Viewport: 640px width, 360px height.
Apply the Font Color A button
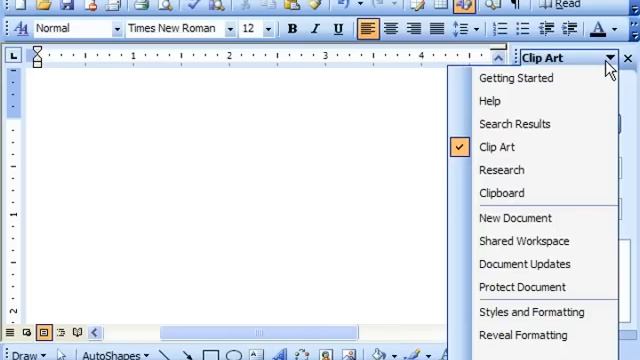coord(598,29)
